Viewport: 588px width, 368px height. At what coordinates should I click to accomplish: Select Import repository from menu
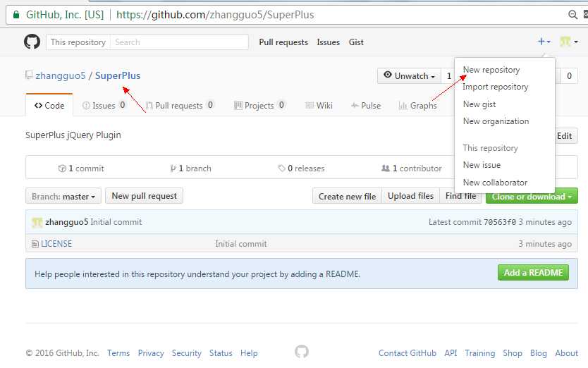coord(495,87)
